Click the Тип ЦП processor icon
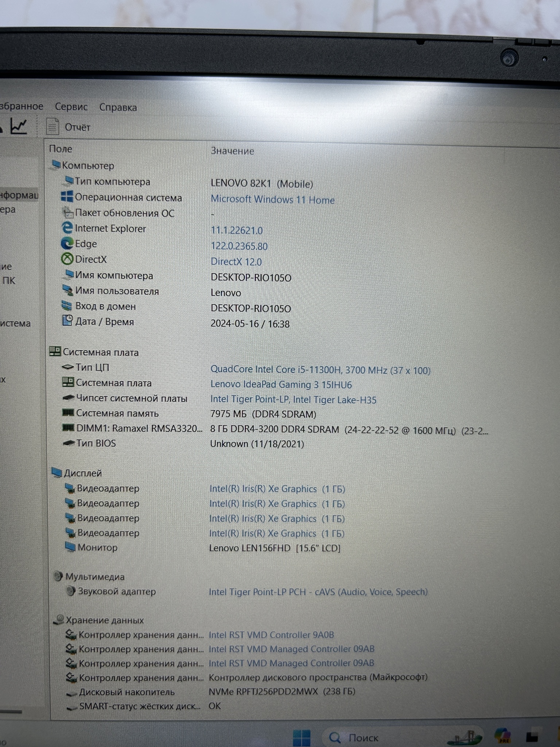 click(68, 367)
